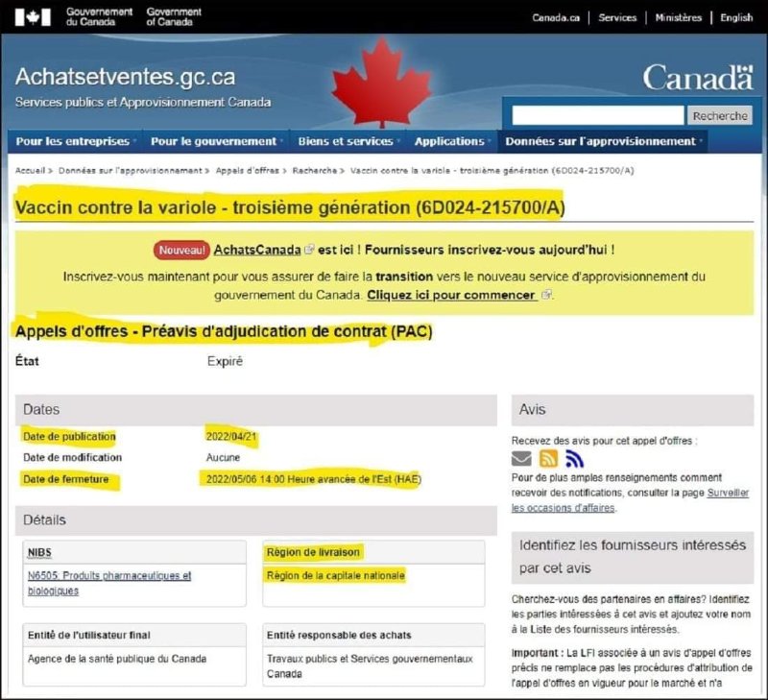The width and height of the screenshot is (768, 700).
Task: Click the red Nouveau! badge
Action: pos(181,250)
